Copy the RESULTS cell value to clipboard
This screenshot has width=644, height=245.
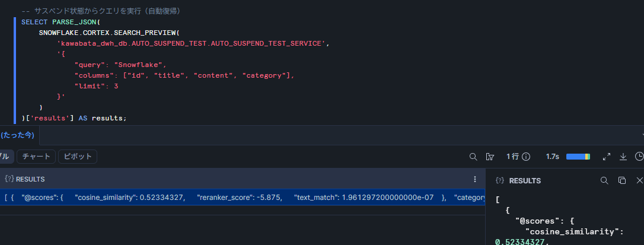click(x=622, y=180)
